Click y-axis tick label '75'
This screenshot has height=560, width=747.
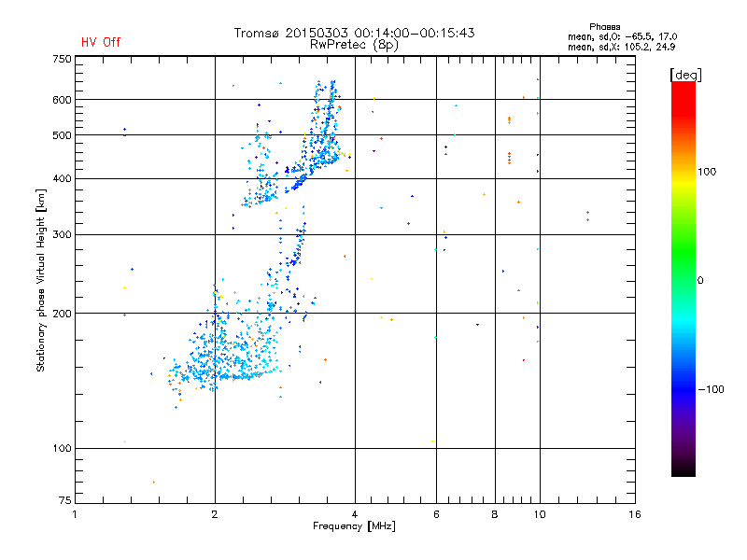(x=65, y=500)
